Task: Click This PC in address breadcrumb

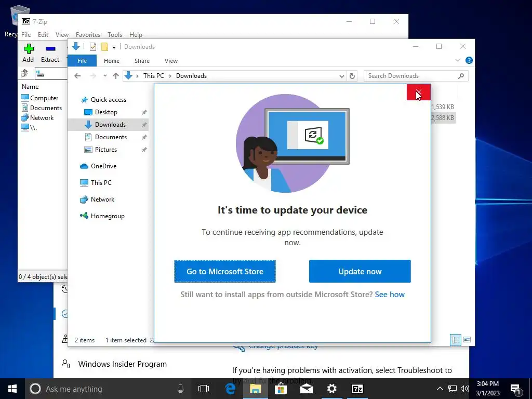Action: point(153,76)
